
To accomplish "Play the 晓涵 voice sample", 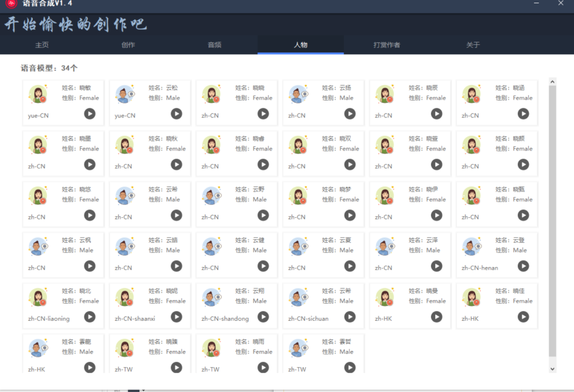I will click(523, 114).
